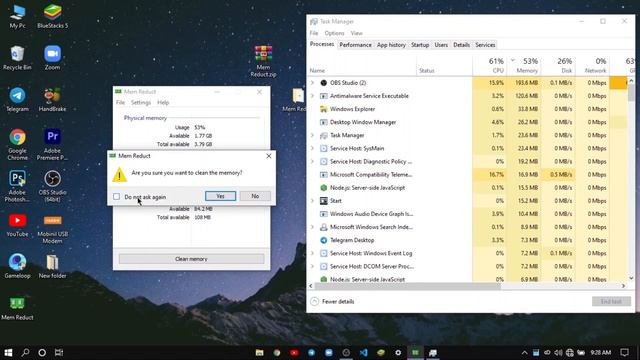Switch to the Details tab
The height and width of the screenshot is (360, 640).
click(x=461, y=45)
